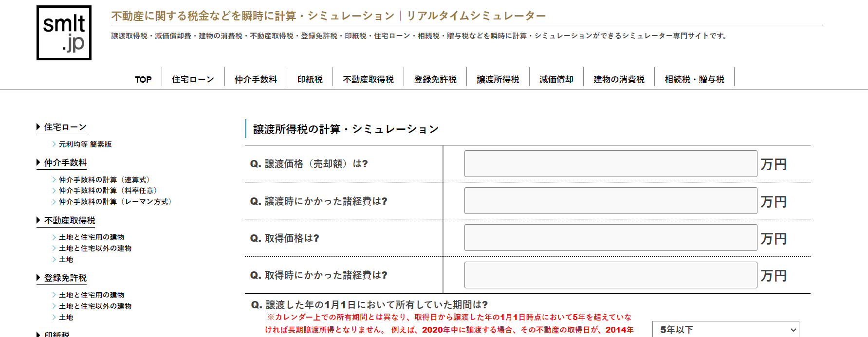Open 相続税・贈与税 navigation item
Screen dimensions: 868x337
pos(694,79)
